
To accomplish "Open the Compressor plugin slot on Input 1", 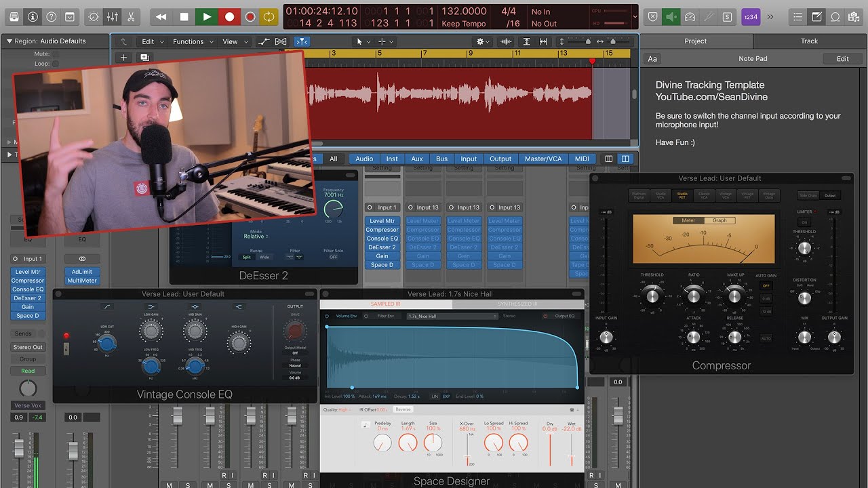I will (x=27, y=281).
